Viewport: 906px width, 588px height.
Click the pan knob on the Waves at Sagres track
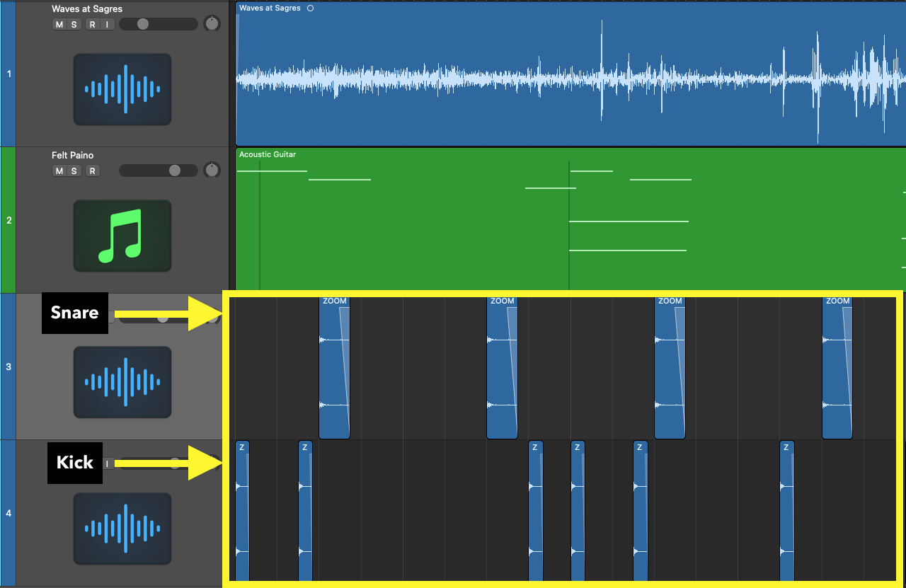(x=212, y=23)
